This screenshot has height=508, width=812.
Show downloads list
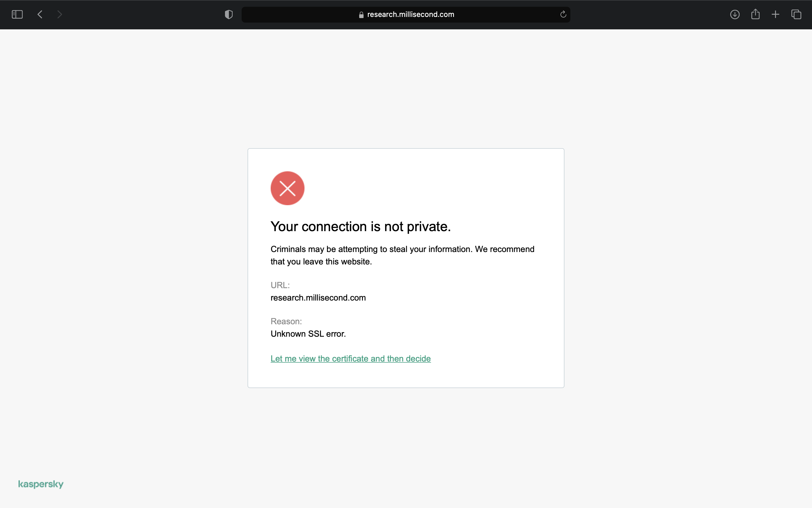735,14
